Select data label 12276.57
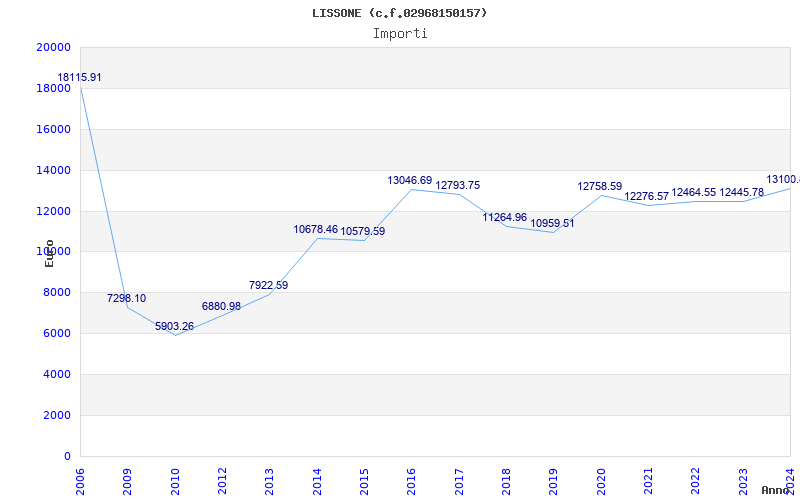800x500 pixels. (646, 196)
